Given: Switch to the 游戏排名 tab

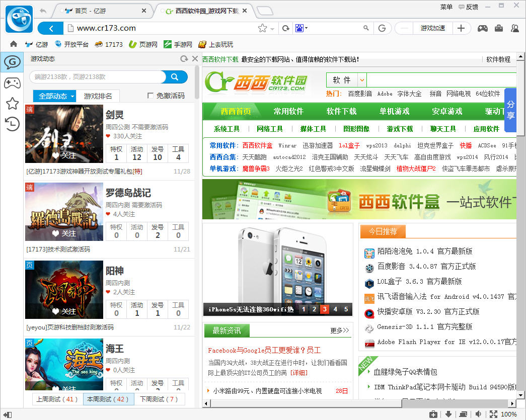Looking at the screenshot, I should [x=98, y=96].
